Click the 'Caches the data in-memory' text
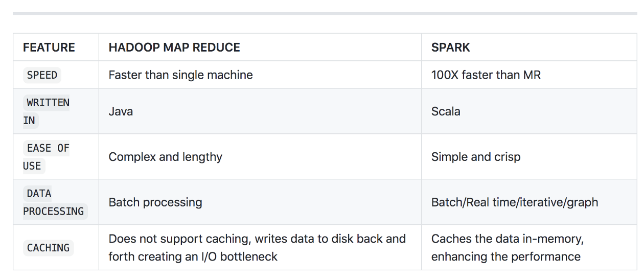 click(507, 239)
